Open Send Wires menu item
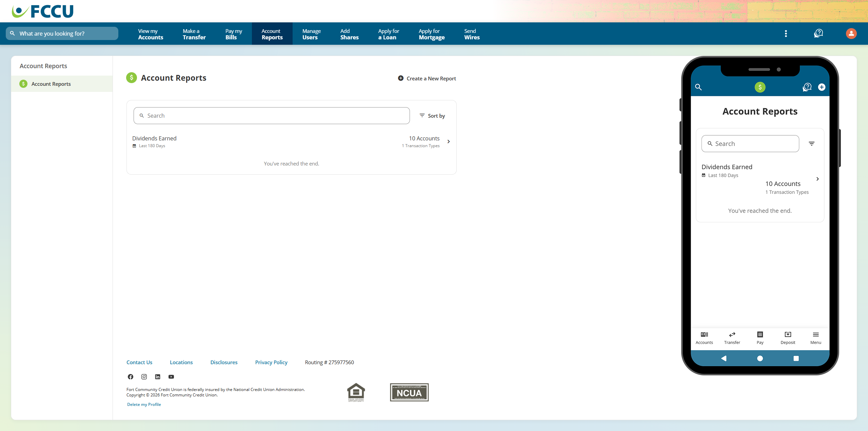868x431 pixels. (x=472, y=34)
